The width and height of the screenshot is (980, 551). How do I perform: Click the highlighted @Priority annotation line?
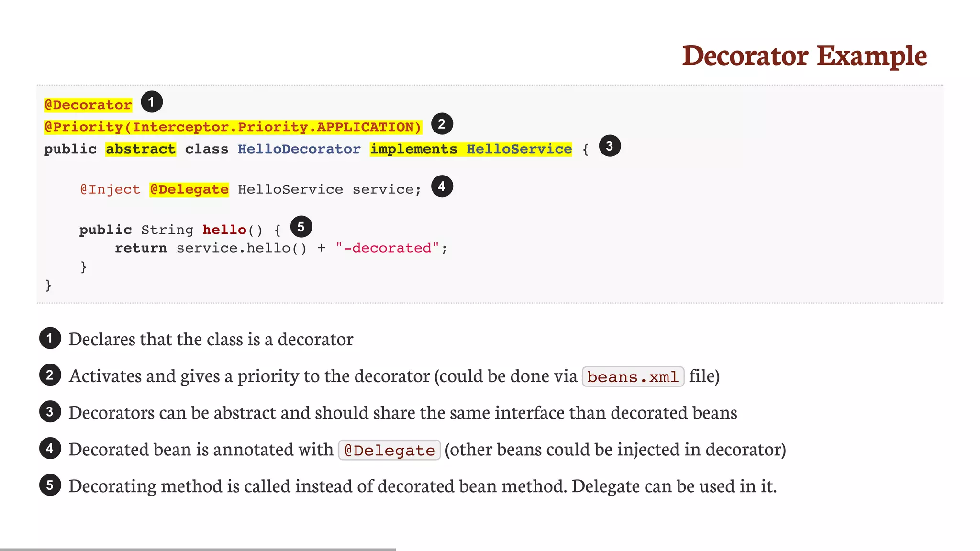pyautogui.click(x=233, y=127)
